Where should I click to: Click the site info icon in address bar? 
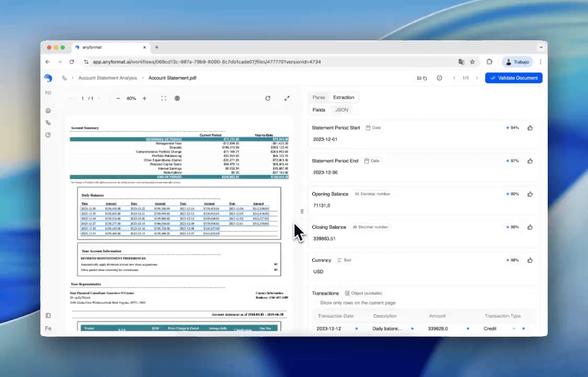click(86, 62)
